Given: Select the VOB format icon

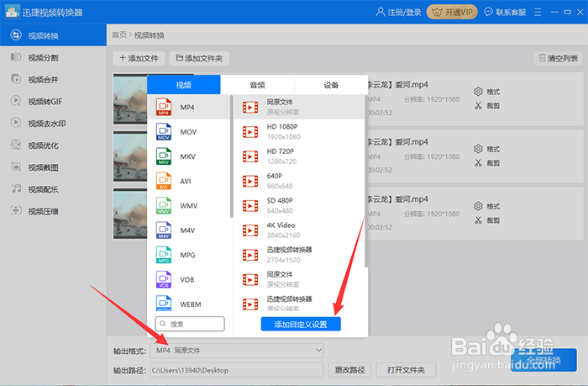Looking at the screenshot, I should [x=164, y=279].
